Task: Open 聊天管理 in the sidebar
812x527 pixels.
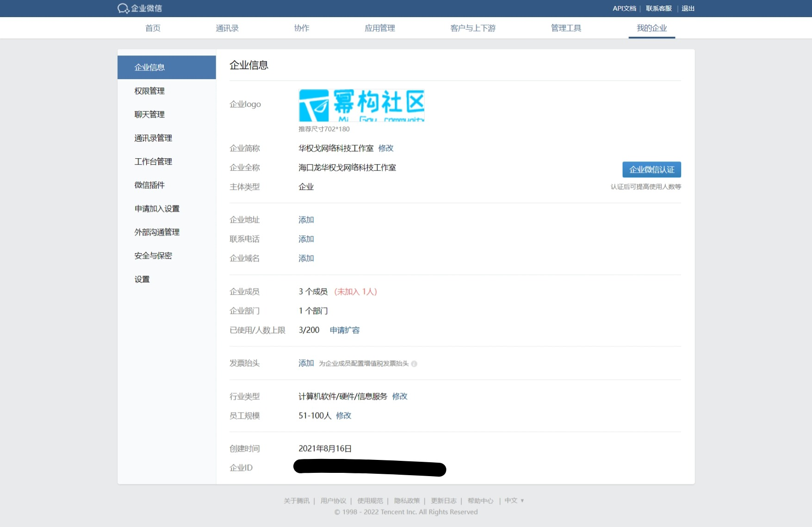Action: pos(167,115)
